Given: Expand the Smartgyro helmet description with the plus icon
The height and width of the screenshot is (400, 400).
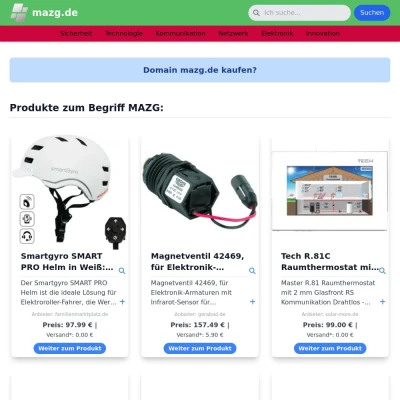Looking at the screenshot, I should pyautogui.click(x=122, y=302).
